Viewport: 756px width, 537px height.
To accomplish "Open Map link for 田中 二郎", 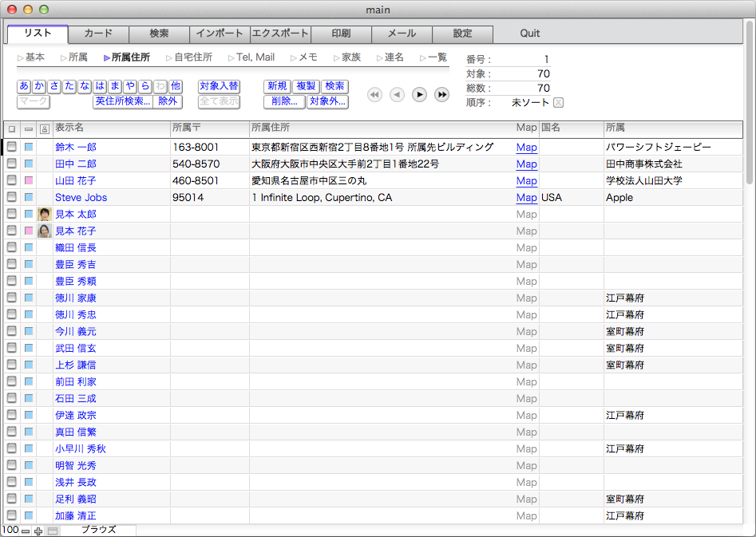I will pyautogui.click(x=526, y=164).
